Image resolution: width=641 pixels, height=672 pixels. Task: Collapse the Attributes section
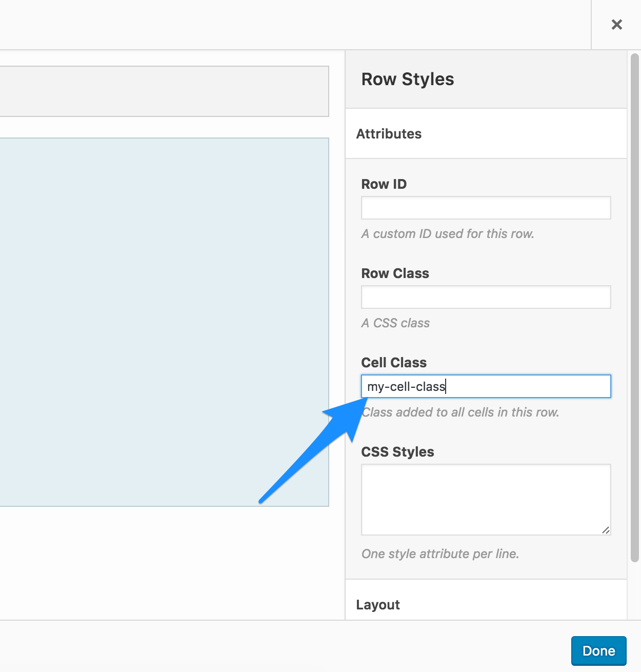(486, 134)
